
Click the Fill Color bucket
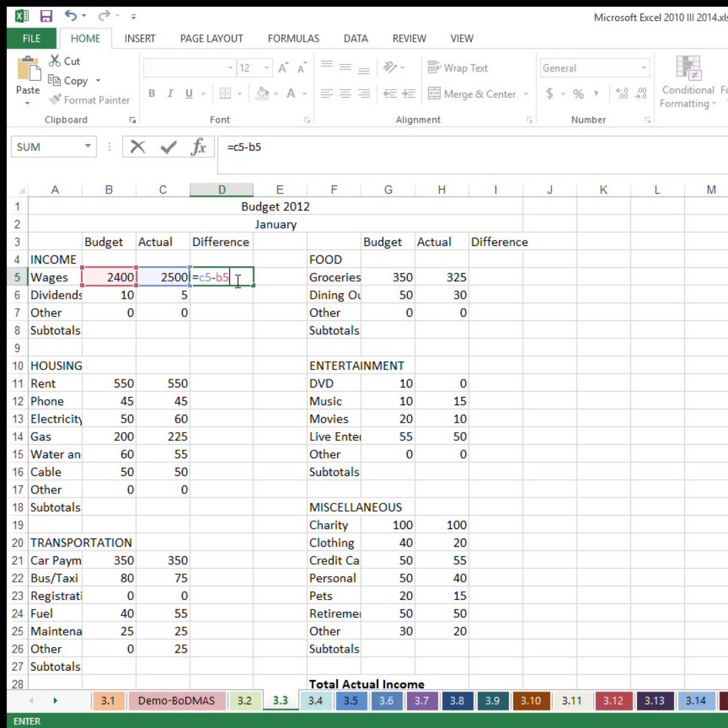(x=262, y=93)
